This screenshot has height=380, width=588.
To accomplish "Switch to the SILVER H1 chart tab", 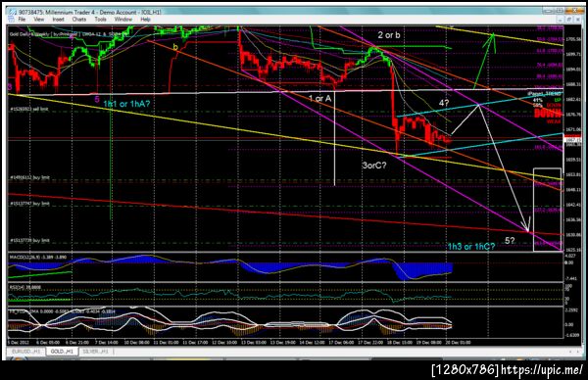I will tap(95, 352).
